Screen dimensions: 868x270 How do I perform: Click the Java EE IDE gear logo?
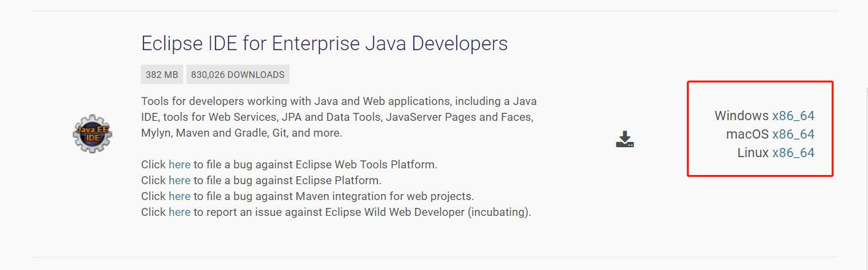point(93,133)
